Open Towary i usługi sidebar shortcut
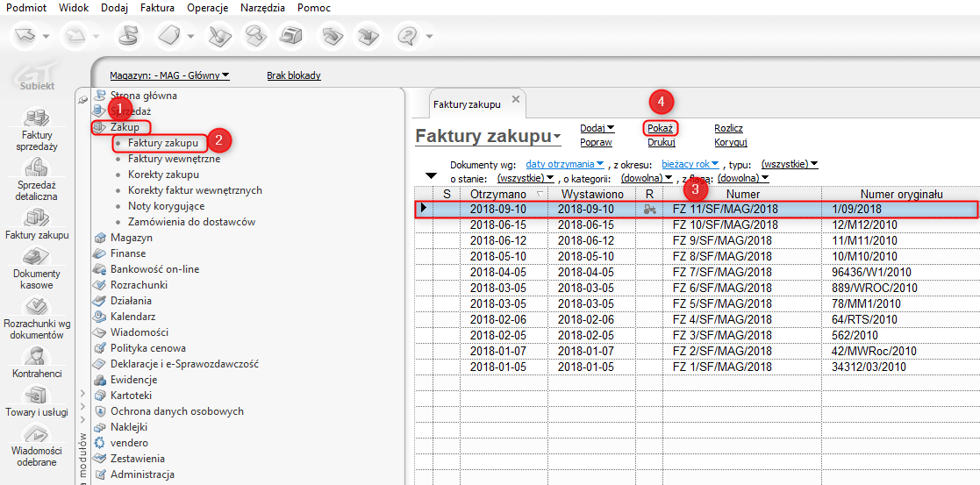Screen dimensions: 980x485 click(x=37, y=401)
